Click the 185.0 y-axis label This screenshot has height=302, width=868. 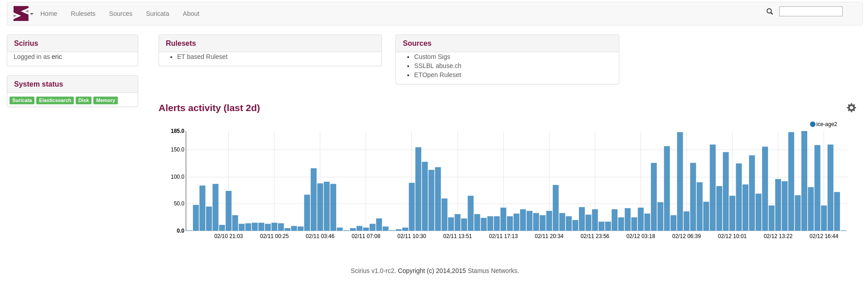point(178,131)
